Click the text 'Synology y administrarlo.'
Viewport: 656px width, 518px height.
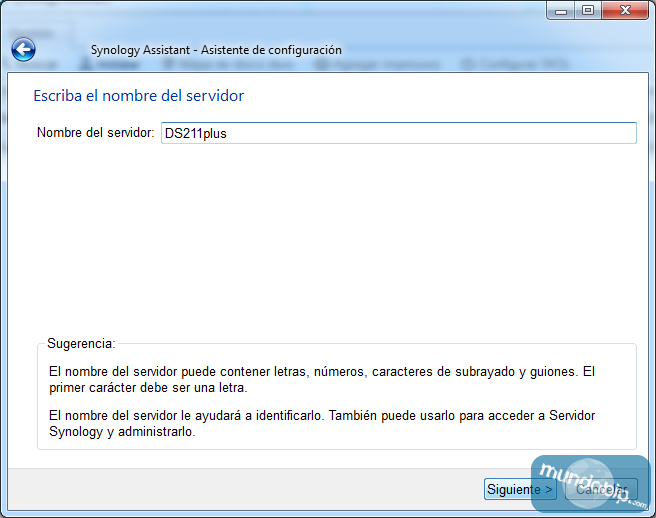click(122, 431)
